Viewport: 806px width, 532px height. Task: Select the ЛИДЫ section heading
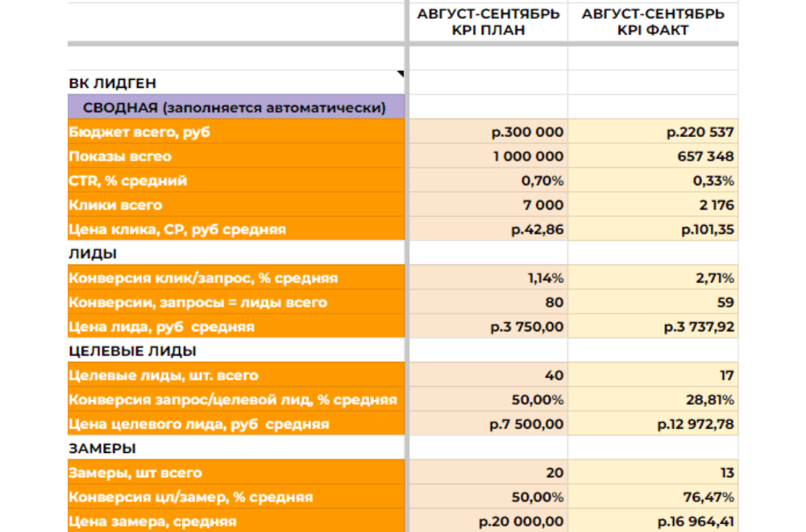pos(236,253)
